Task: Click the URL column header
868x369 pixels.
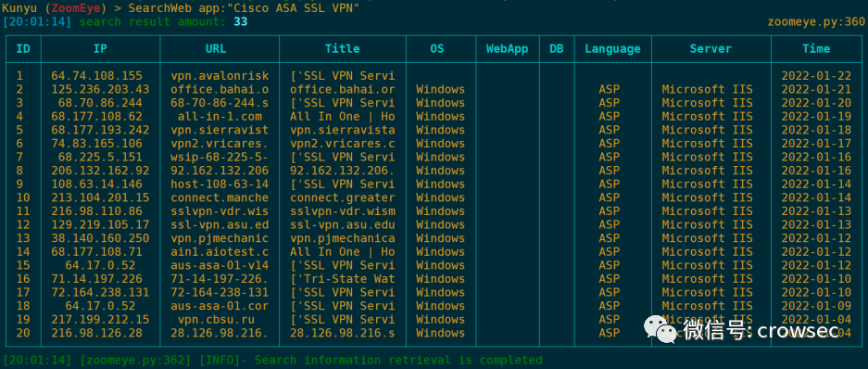Action: pyautogui.click(x=216, y=49)
